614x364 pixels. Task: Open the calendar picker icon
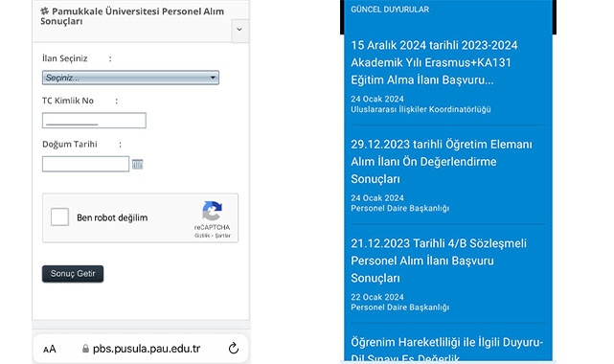point(137,165)
